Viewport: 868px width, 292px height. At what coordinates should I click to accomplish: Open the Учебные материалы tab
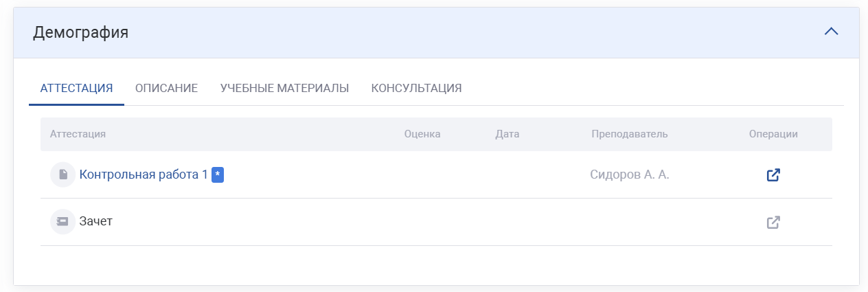pos(284,88)
